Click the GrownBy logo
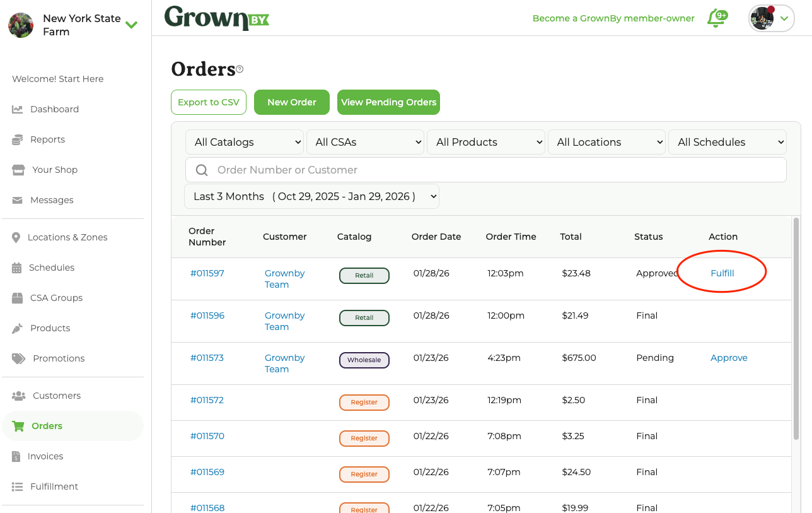Screen dimensions: 812x513 pos(216,18)
